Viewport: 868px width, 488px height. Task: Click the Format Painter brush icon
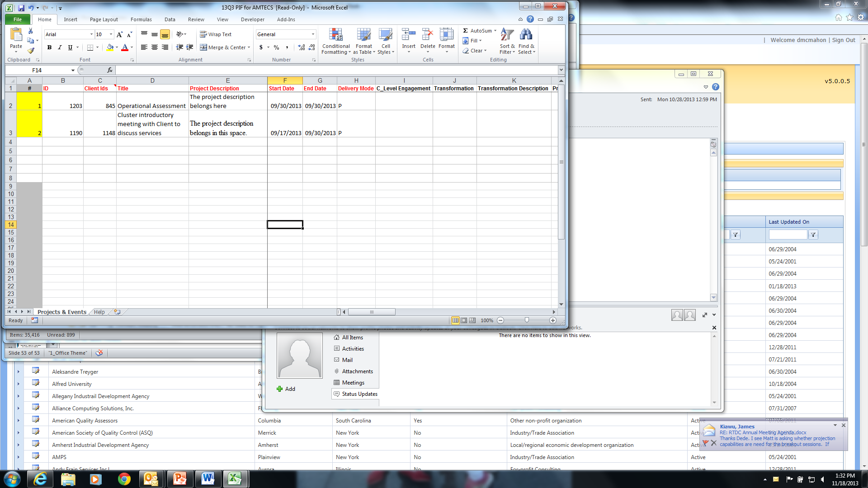(31, 51)
